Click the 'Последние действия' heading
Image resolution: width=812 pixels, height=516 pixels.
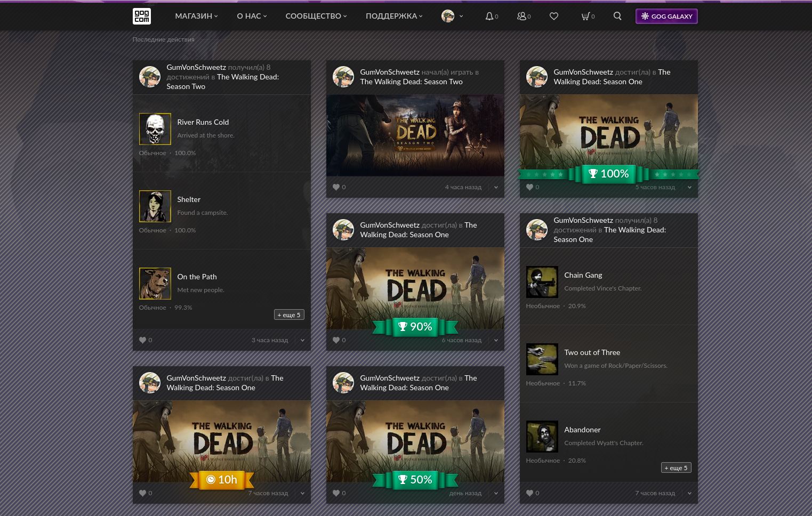[164, 39]
